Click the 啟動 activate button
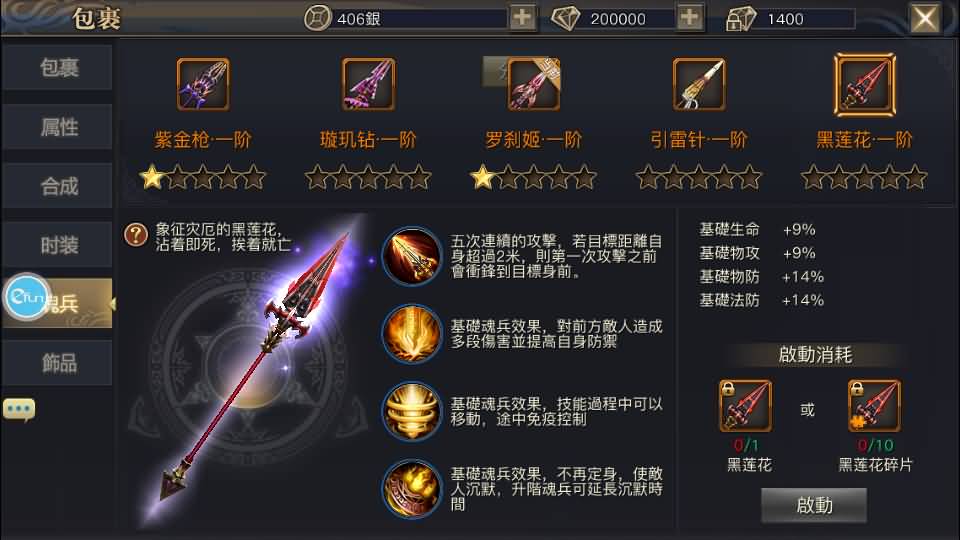Image resolution: width=960 pixels, height=540 pixels. [814, 505]
